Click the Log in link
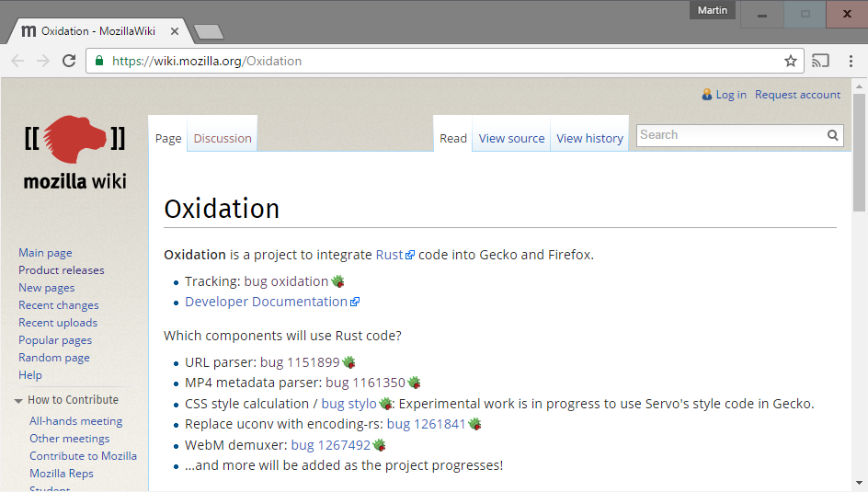 click(x=731, y=95)
